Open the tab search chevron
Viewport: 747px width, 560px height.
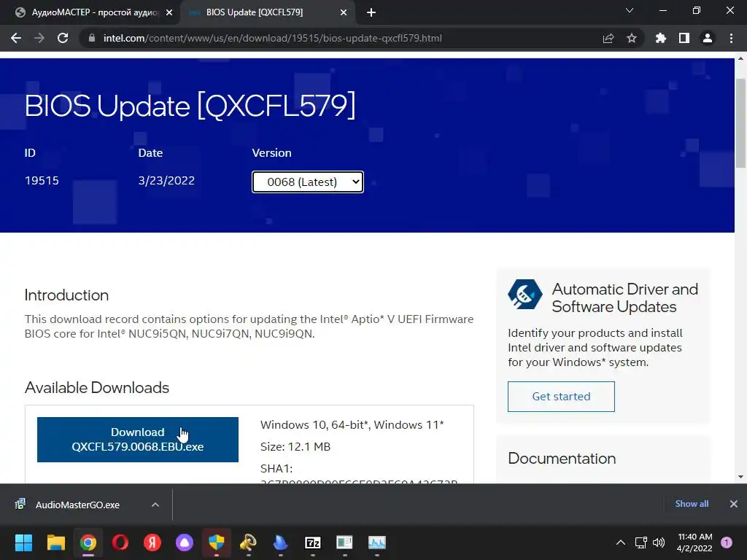[630, 10]
